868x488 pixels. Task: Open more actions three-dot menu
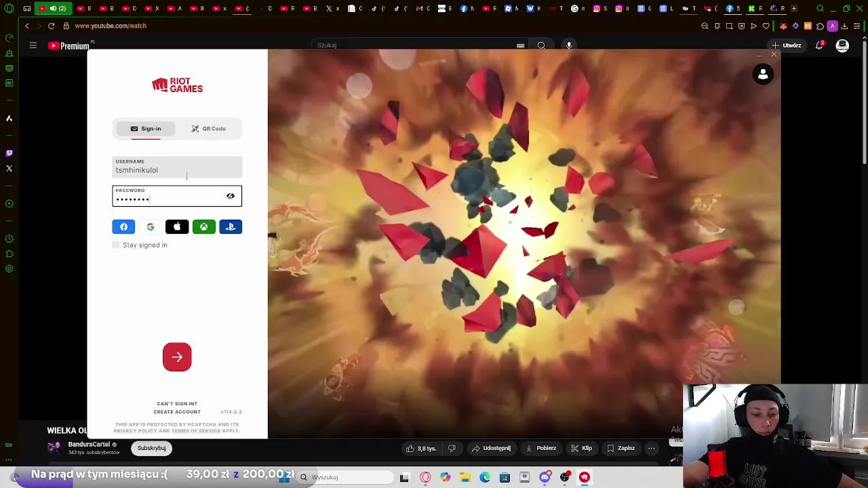coord(651,448)
